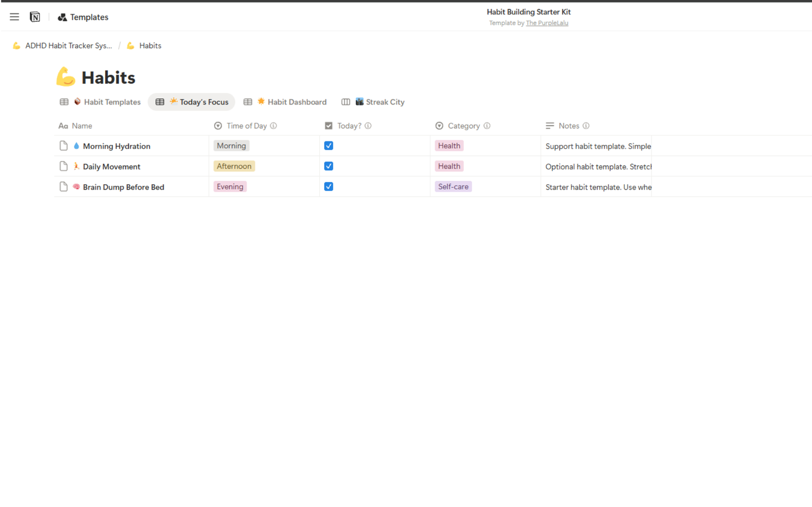The width and height of the screenshot is (812, 507).
Task: Open the ADHD Habit Tracker breadcrumb page
Action: click(x=63, y=45)
